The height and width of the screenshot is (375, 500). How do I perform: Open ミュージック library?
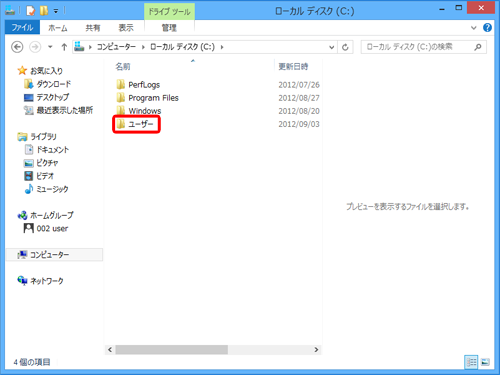click(47, 189)
